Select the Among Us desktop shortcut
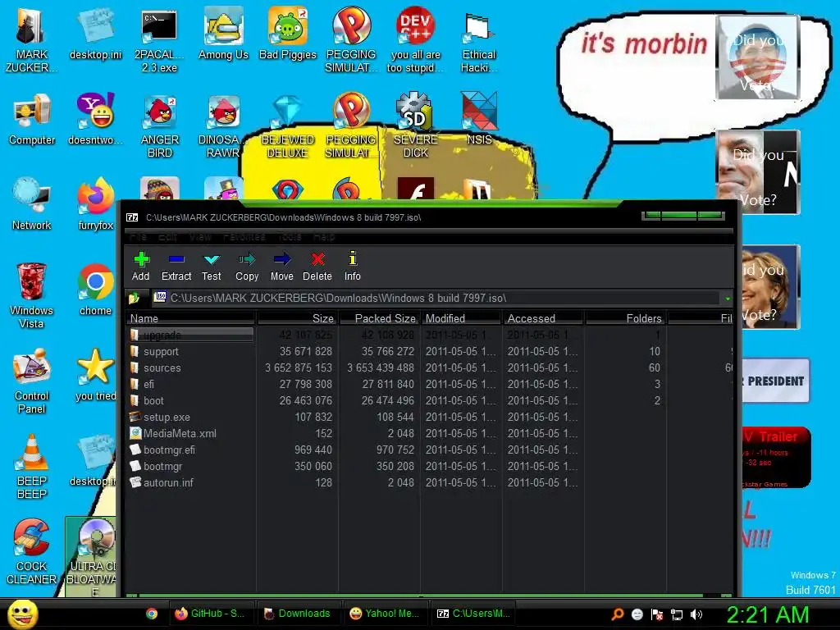The width and height of the screenshot is (840, 630). pos(223,34)
